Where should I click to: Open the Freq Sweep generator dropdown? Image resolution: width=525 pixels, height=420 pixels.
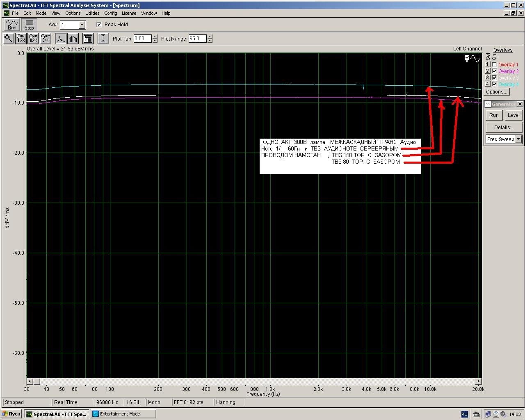point(518,139)
